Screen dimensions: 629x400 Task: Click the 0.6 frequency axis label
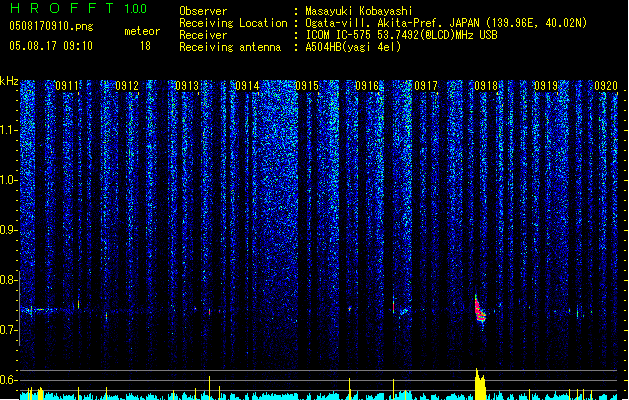coord(9,380)
